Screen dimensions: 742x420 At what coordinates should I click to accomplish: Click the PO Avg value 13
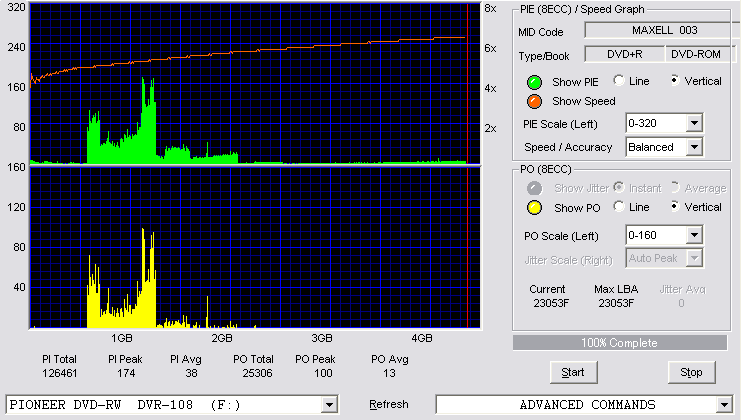tap(389, 373)
